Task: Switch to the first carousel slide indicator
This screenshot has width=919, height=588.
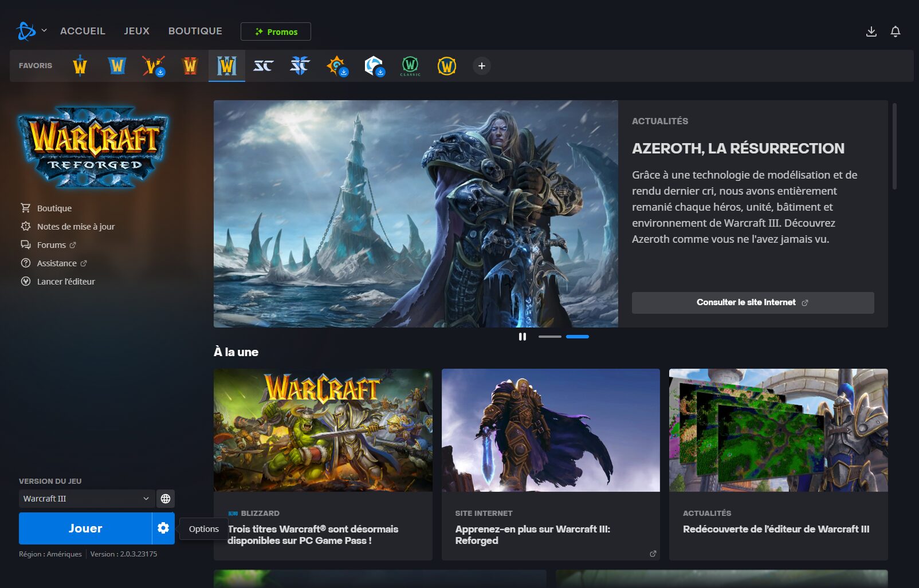Action: [549, 337]
